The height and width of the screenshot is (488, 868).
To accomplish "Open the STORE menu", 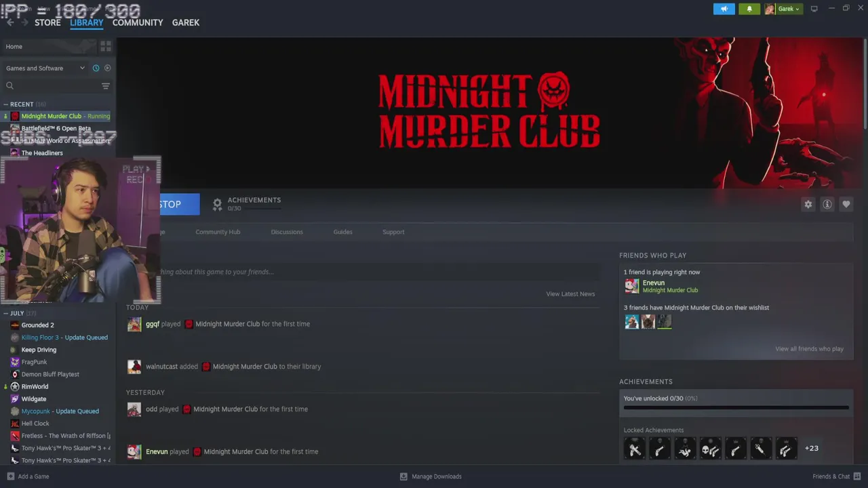I will coord(47,22).
